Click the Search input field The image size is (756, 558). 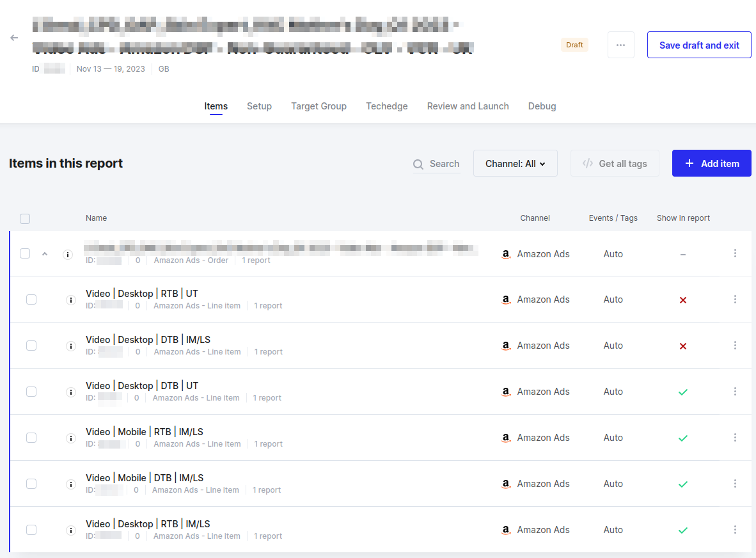pos(444,164)
